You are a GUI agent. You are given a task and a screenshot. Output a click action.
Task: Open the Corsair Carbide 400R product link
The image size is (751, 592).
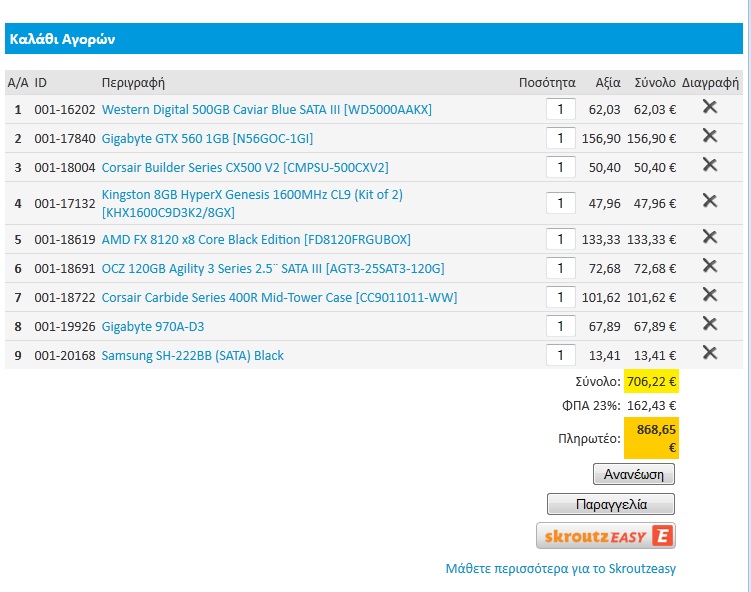(x=280, y=298)
